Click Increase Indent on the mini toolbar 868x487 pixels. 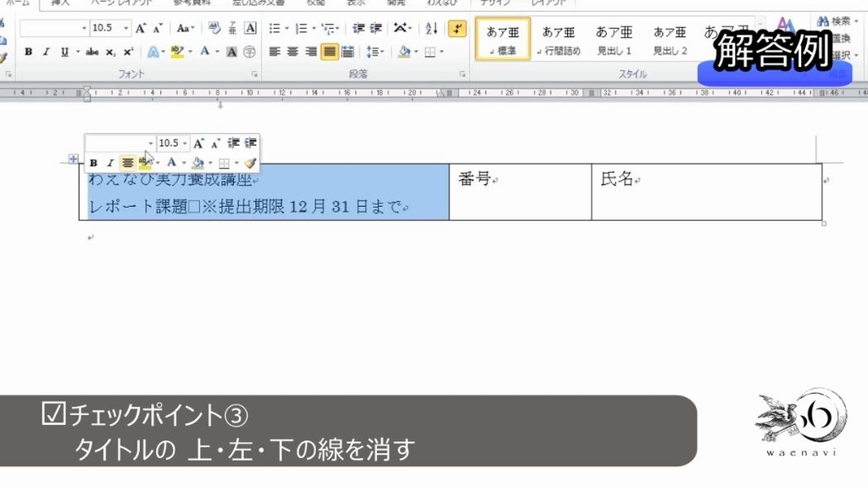pyautogui.click(x=250, y=143)
